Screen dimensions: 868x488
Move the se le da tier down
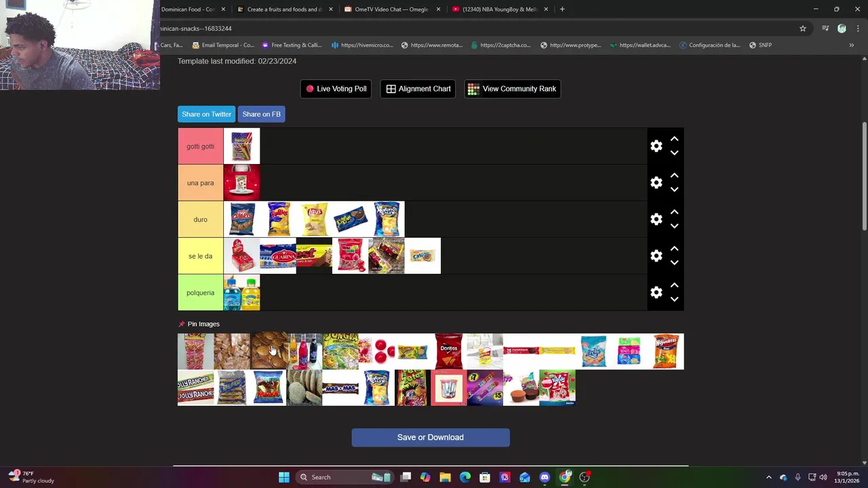[x=674, y=263]
